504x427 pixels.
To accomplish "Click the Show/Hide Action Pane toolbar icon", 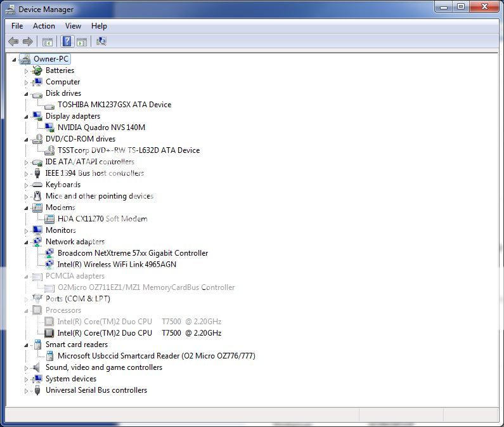I will [x=82, y=41].
